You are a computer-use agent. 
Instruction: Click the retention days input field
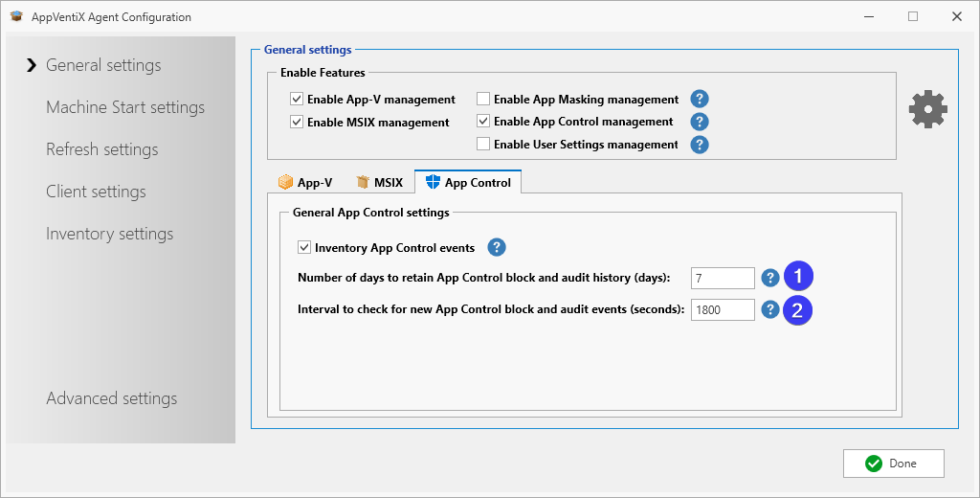click(x=722, y=278)
